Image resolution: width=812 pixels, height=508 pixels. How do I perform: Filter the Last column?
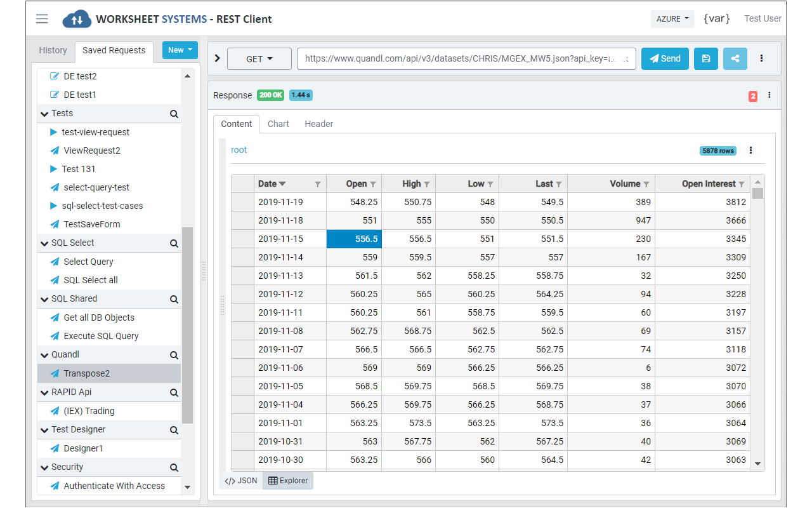[x=559, y=184]
